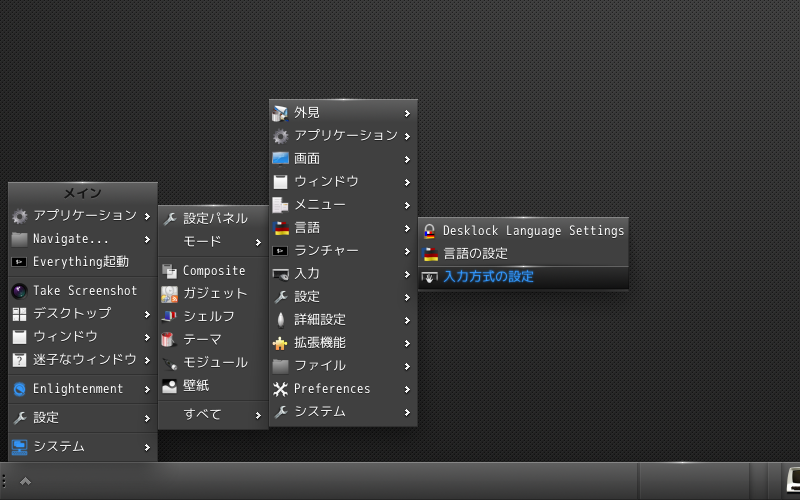Viewport: 800px width, 500px height.
Task: Click flag icon beside 言語の設定
Action: coord(431,255)
